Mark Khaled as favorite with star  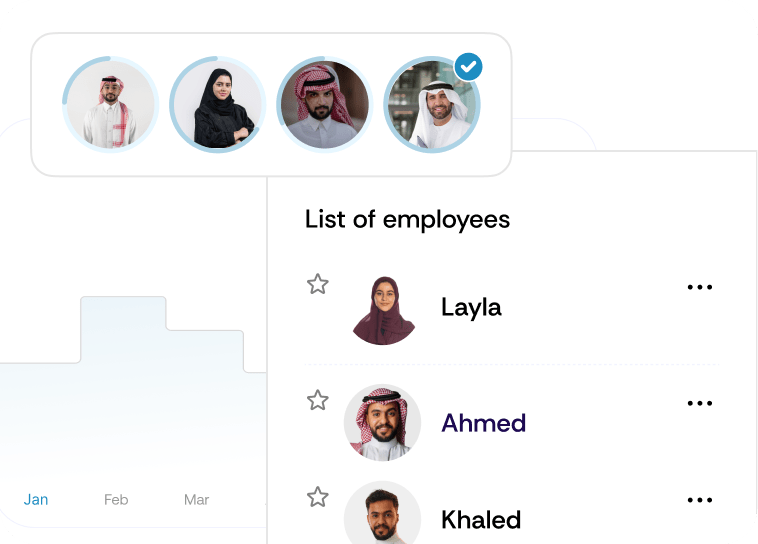(x=318, y=497)
